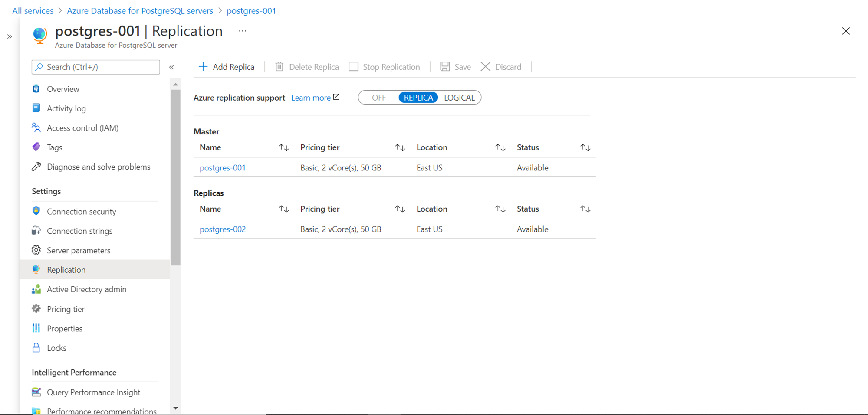Sort Master table by Name

click(x=284, y=147)
